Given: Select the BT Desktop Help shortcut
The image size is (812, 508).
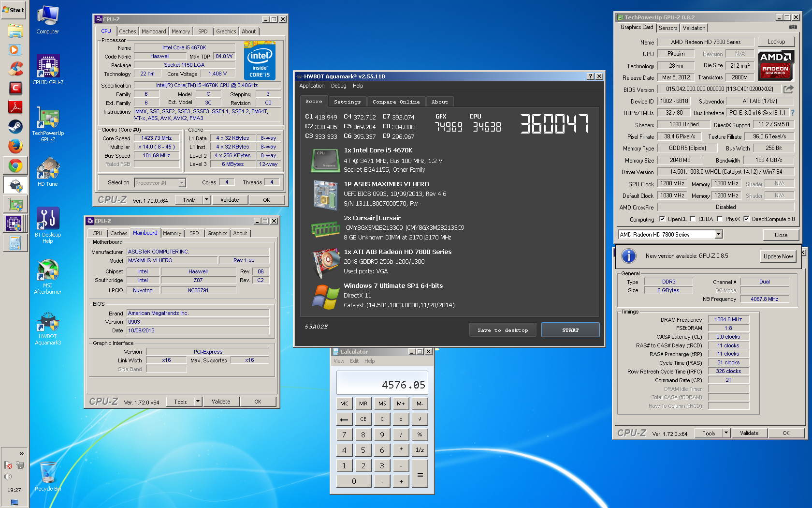Looking at the screenshot, I should (48, 225).
